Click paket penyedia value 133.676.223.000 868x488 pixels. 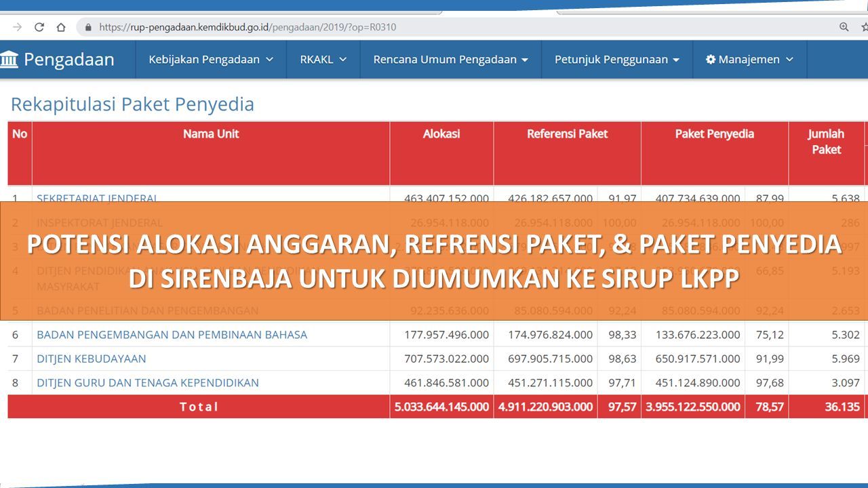pos(698,335)
